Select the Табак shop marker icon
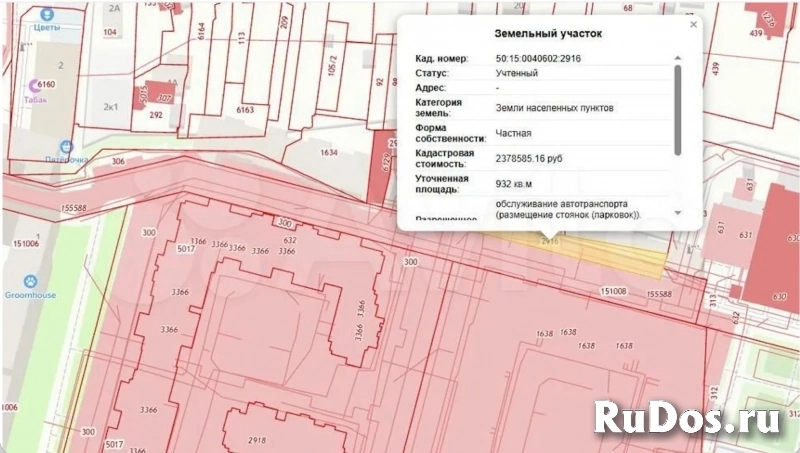 point(36,86)
